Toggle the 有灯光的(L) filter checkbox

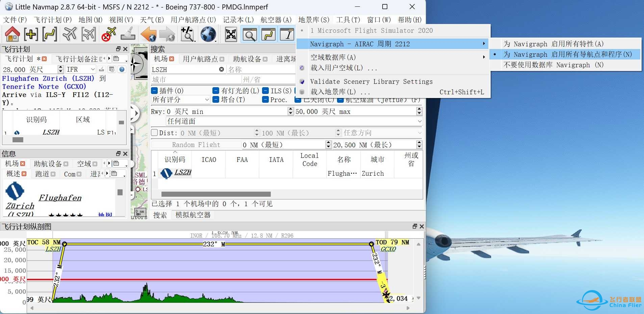coord(216,91)
